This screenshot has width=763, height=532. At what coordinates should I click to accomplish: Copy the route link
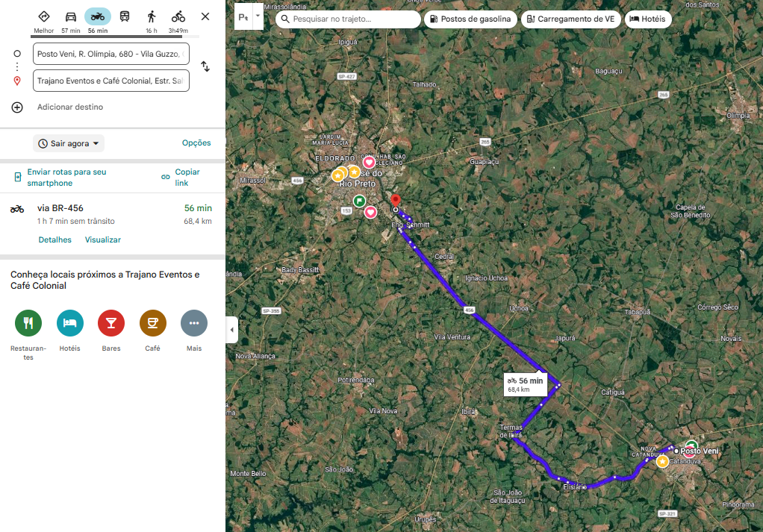[181, 177]
